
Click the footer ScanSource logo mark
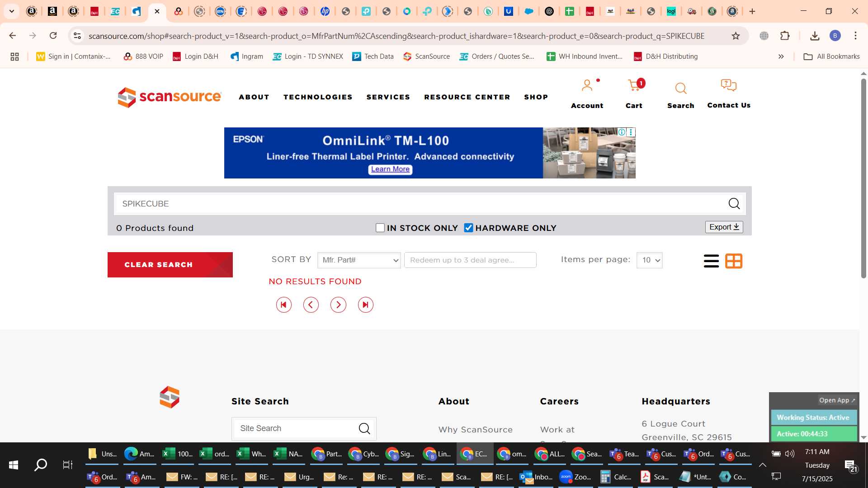[x=170, y=397]
